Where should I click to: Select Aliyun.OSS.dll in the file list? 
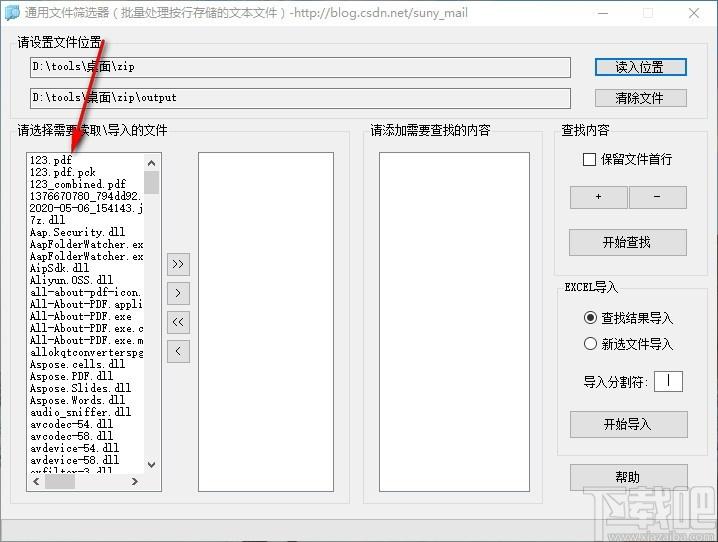(71, 280)
